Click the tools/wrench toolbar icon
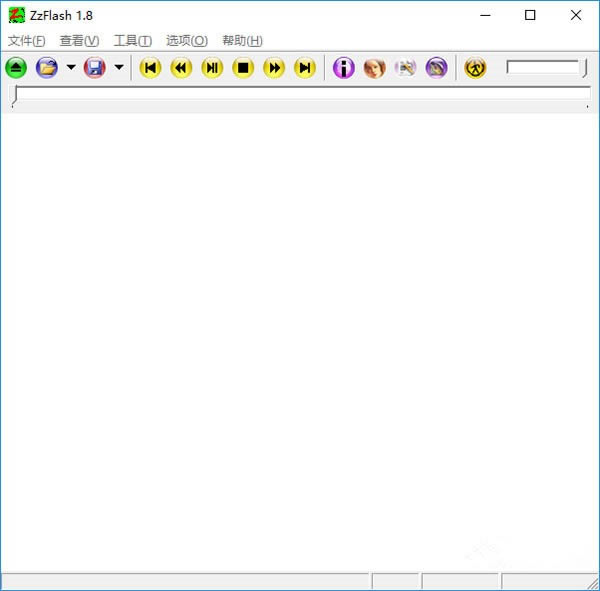 [406, 68]
